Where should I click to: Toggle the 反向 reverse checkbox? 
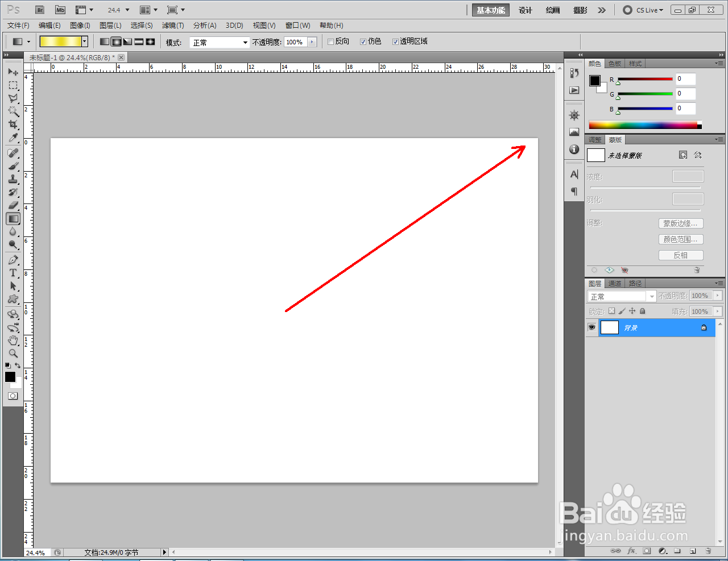tap(330, 41)
